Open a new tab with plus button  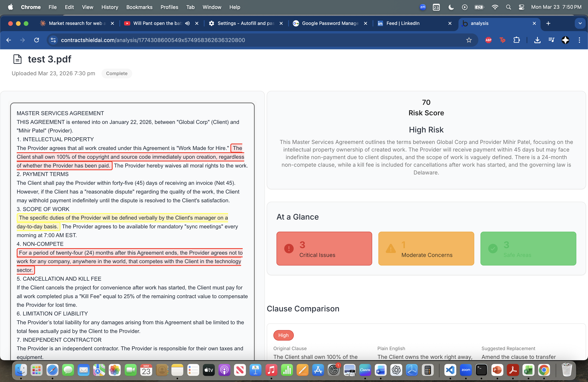coord(548,23)
